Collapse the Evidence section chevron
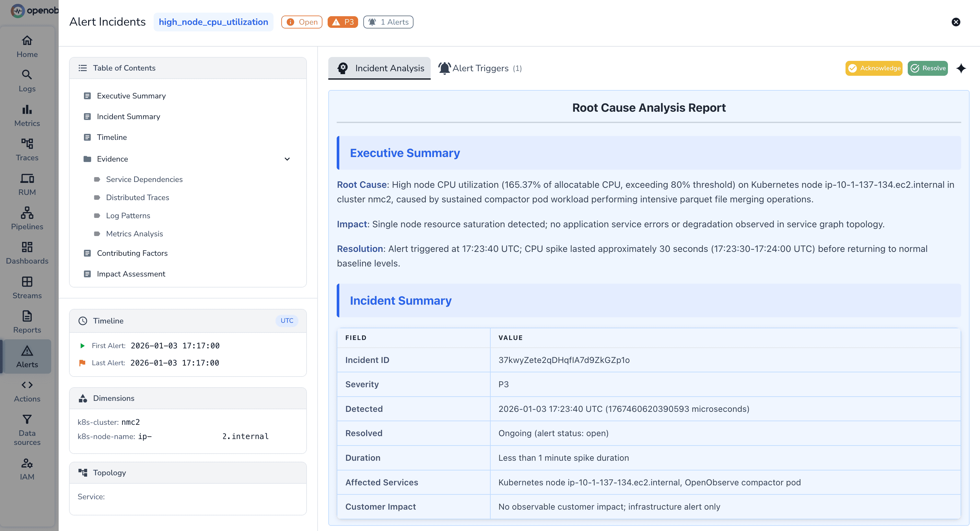This screenshot has width=980, height=531. tap(287, 159)
